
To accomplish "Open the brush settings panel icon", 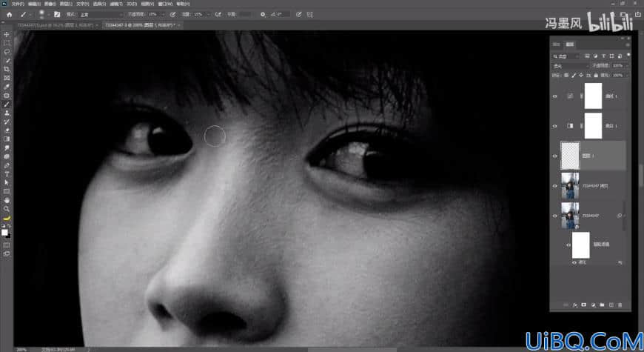I will click(x=57, y=14).
